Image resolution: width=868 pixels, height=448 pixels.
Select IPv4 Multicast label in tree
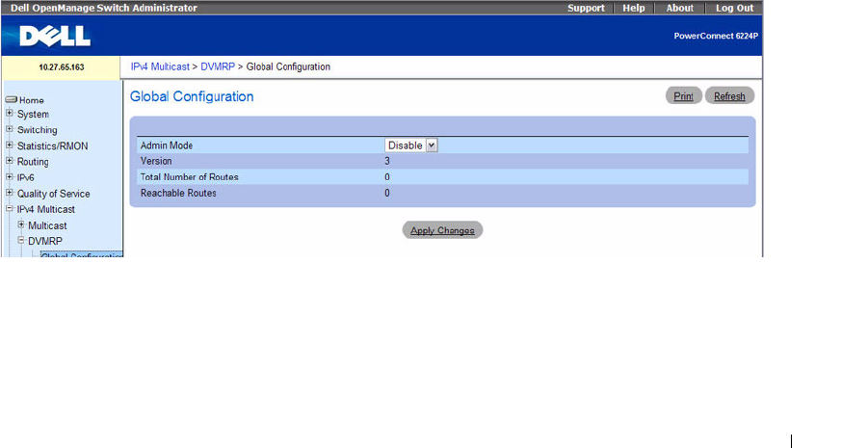[46, 209]
